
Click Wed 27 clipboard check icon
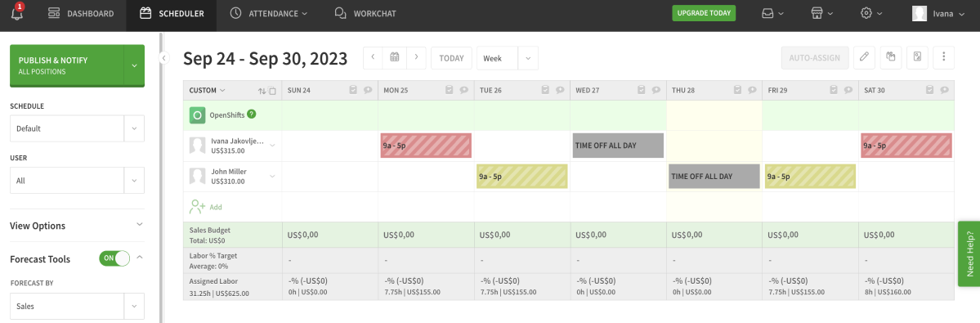[642, 90]
